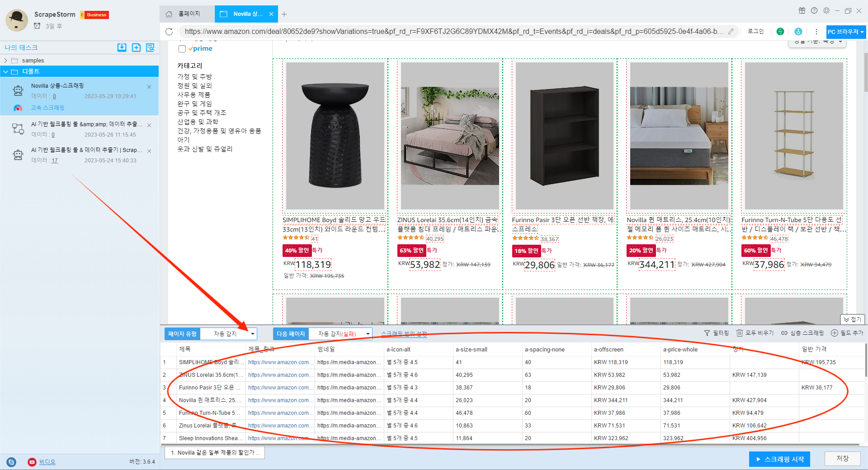Click the 40% 할인 badge
The image size is (868, 470).
297,251
